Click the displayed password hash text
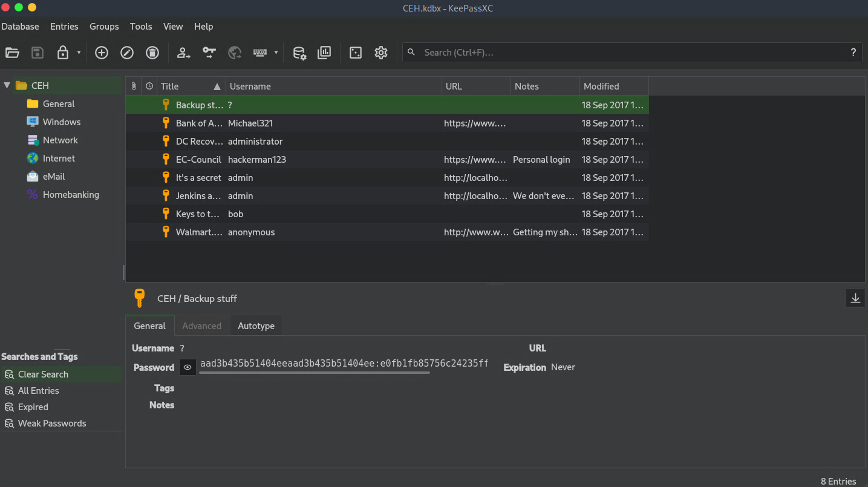Viewport: 868px width, 487px height. click(344, 364)
